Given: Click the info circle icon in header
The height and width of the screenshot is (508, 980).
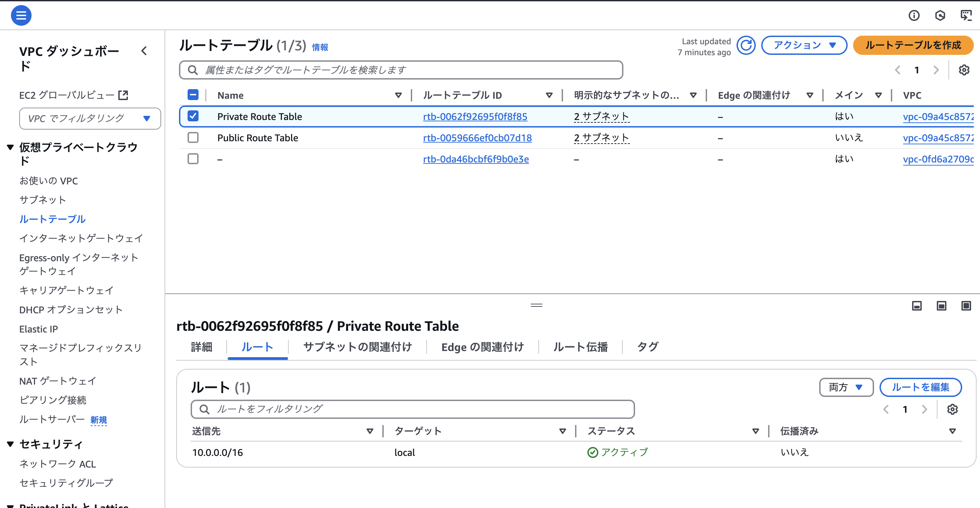Looking at the screenshot, I should pos(914,15).
